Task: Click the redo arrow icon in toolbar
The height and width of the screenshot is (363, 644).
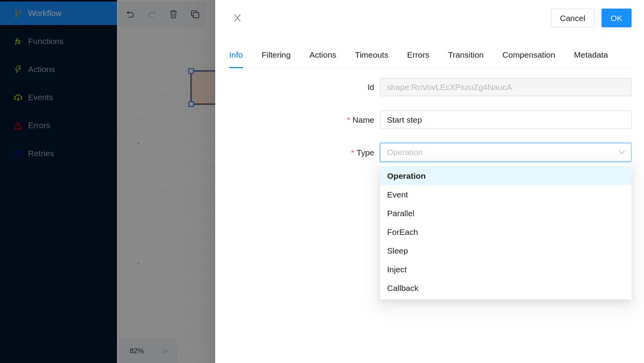Action: click(152, 14)
